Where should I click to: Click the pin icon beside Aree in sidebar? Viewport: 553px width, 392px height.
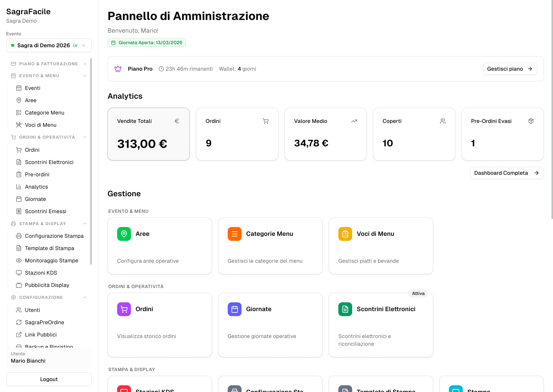tap(19, 100)
